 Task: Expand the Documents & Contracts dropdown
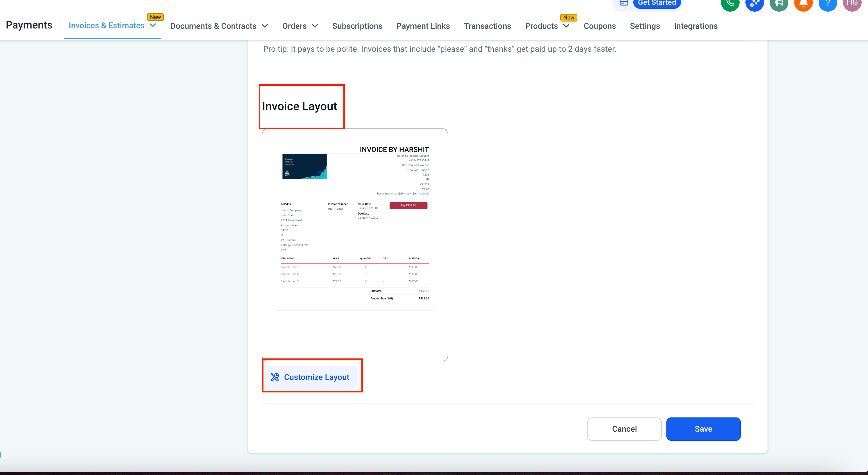[x=265, y=26]
